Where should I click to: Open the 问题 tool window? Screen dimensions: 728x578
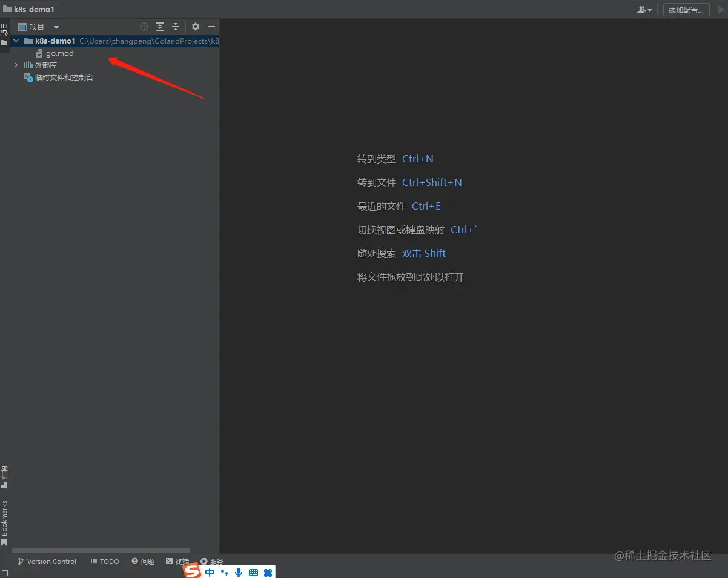[x=143, y=562]
